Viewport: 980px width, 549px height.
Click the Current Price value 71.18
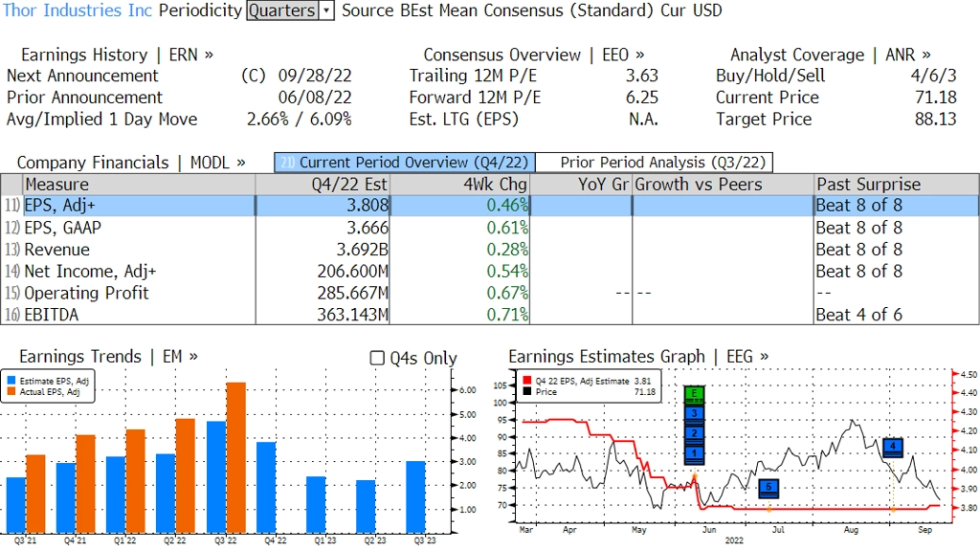(x=936, y=98)
